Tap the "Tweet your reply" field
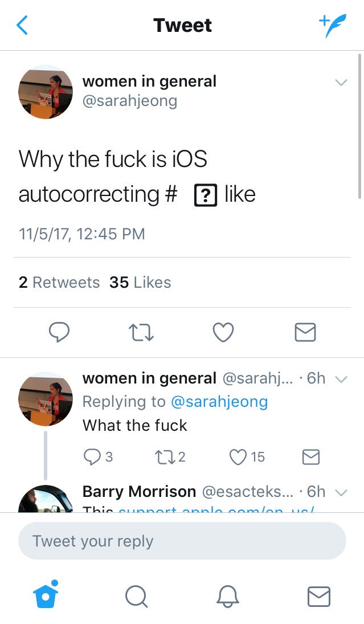Image resolution: width=364 pixels, height=624 pixels. 182,541
